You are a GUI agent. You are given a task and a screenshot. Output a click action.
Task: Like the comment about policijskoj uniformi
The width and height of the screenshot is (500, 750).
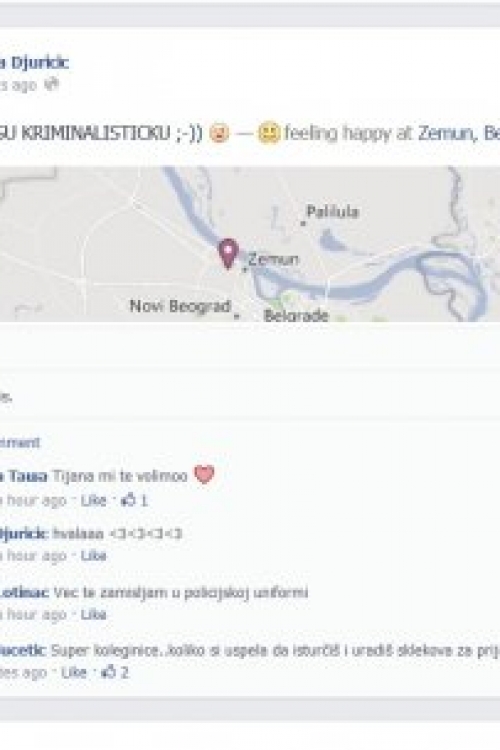[x=93, y=614]
